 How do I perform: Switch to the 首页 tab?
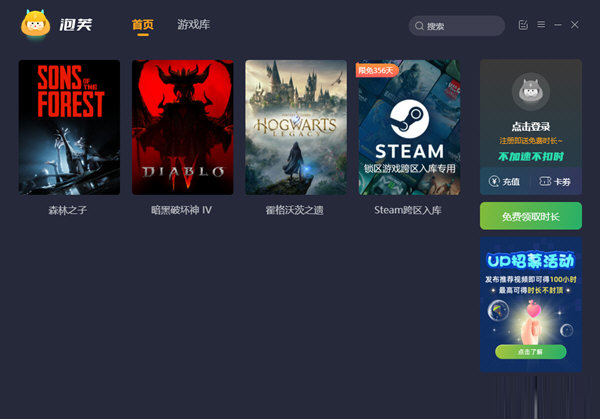[x=143, y=24]
